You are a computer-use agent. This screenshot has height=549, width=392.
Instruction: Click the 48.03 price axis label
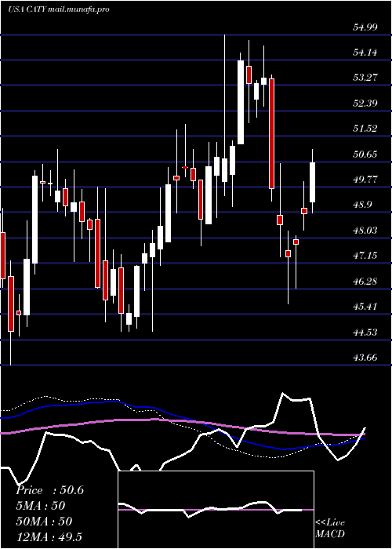[365, 231]
